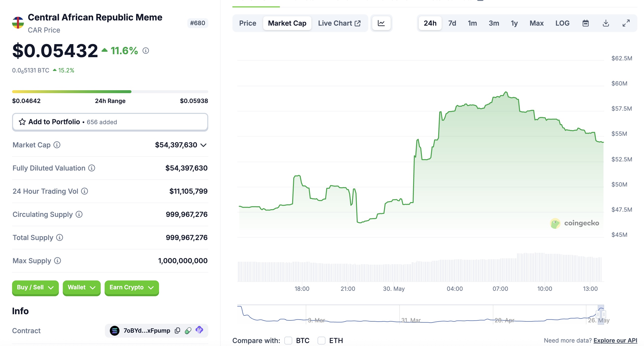Toggle LOG scale on chart
Screen dimensions: 644x346
tap(562, 23)
